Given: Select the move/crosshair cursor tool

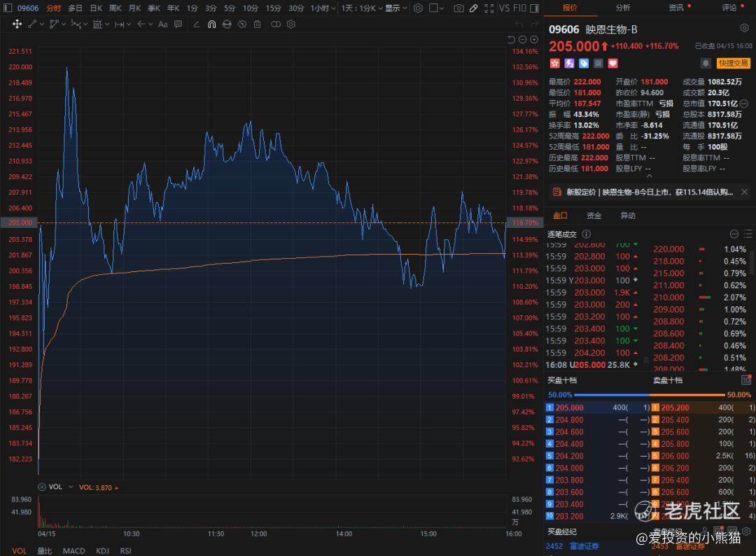Looking at the screenshot, I should click(x=17, y=24).
